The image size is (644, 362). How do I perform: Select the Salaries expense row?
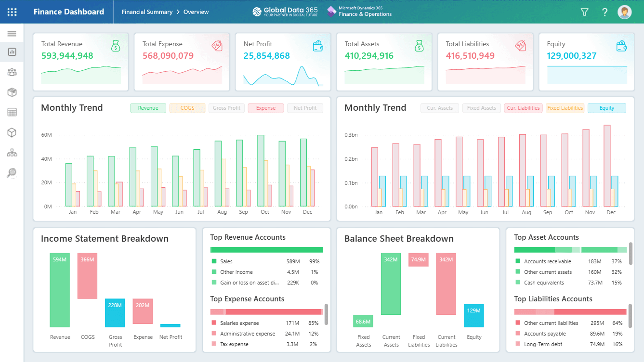pyautogui.click(x=266, y=323)
